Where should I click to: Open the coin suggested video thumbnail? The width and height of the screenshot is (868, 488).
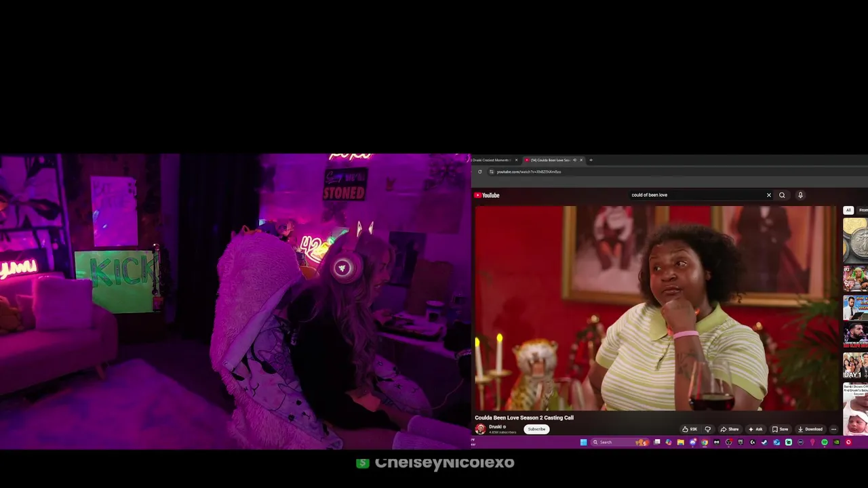coord(856,239)
